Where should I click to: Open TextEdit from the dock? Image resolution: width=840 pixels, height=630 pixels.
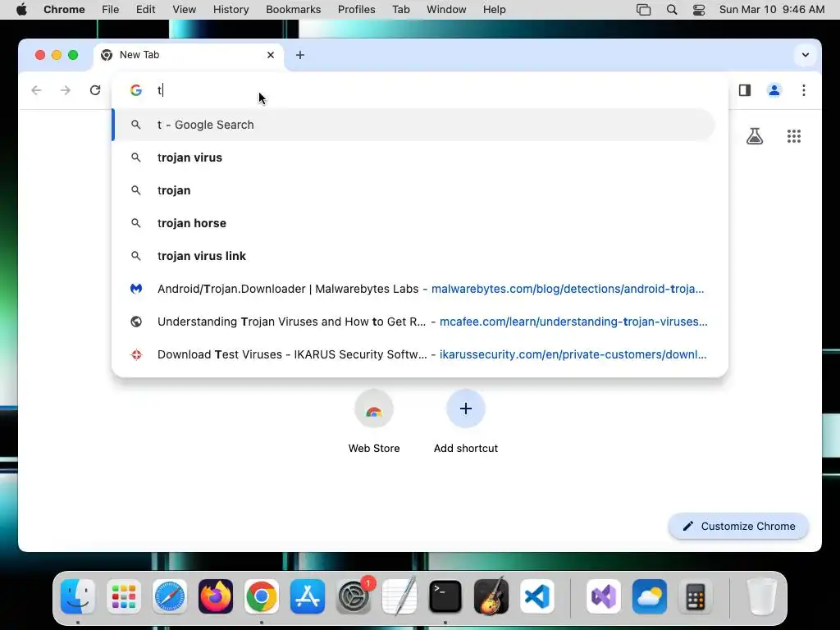[399, 596]
